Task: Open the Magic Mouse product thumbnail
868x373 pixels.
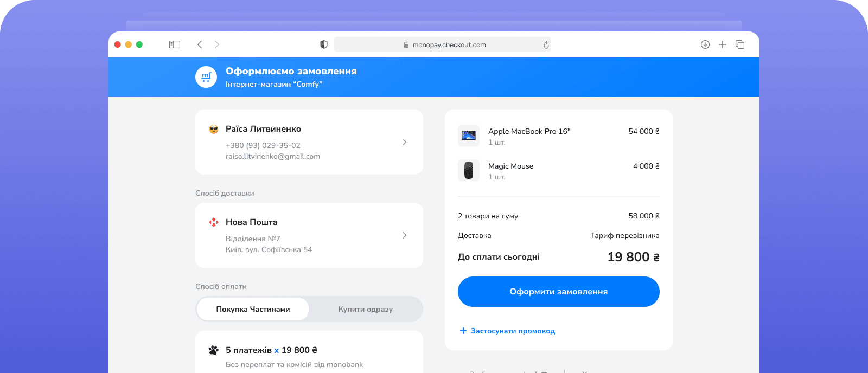Action: (x=469, y=170)
